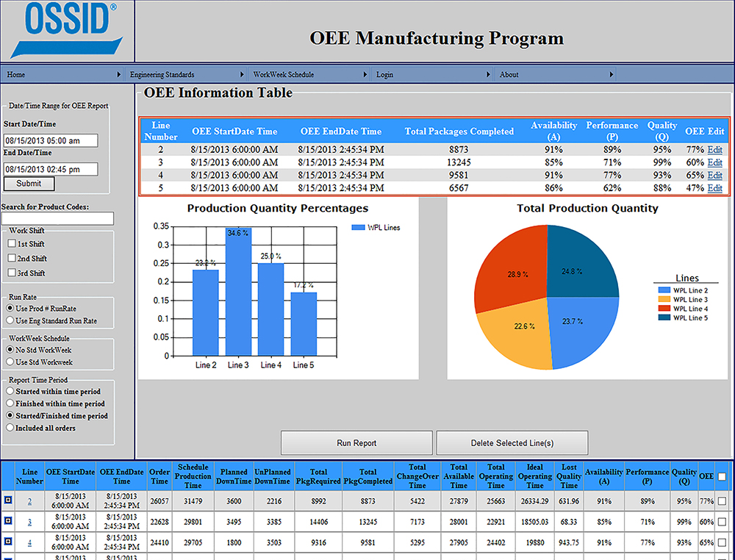Expand row for Line 2 details

(x=8, y=500)
